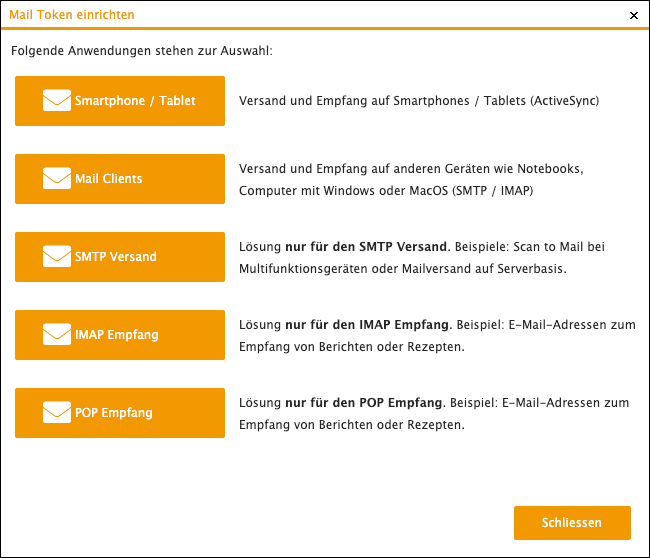Click the bold 'nur für den IMAP Empfang' text
The image size is (650, 558).
click(x=367, y=325)
